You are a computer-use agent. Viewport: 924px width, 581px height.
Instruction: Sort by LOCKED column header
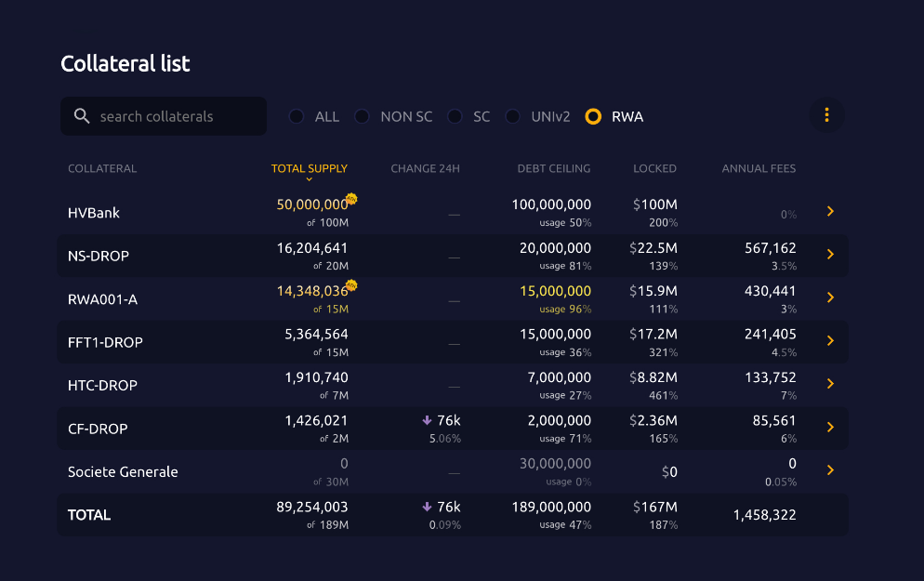click(654, 168)
